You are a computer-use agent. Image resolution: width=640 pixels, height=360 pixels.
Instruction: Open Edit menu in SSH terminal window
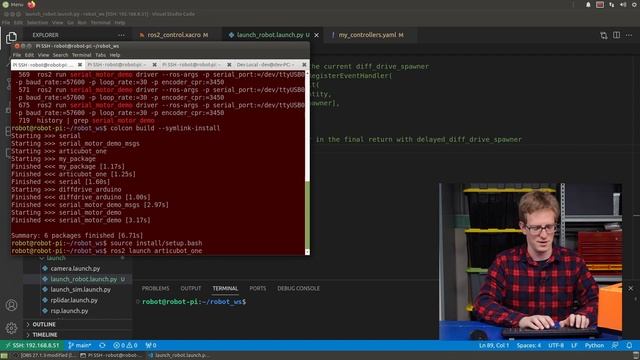tap(29, 55)
